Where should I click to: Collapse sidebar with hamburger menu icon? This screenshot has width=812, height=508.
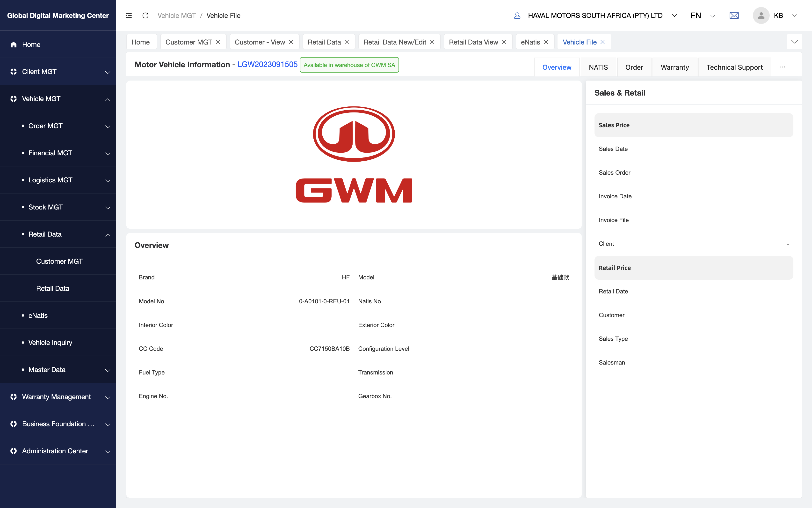click(129, 15)
